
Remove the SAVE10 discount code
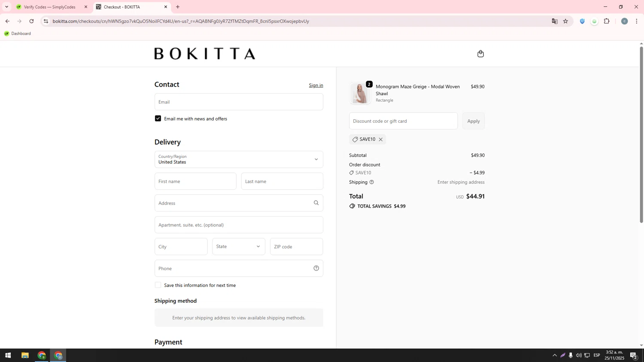(x=380, y=139)
